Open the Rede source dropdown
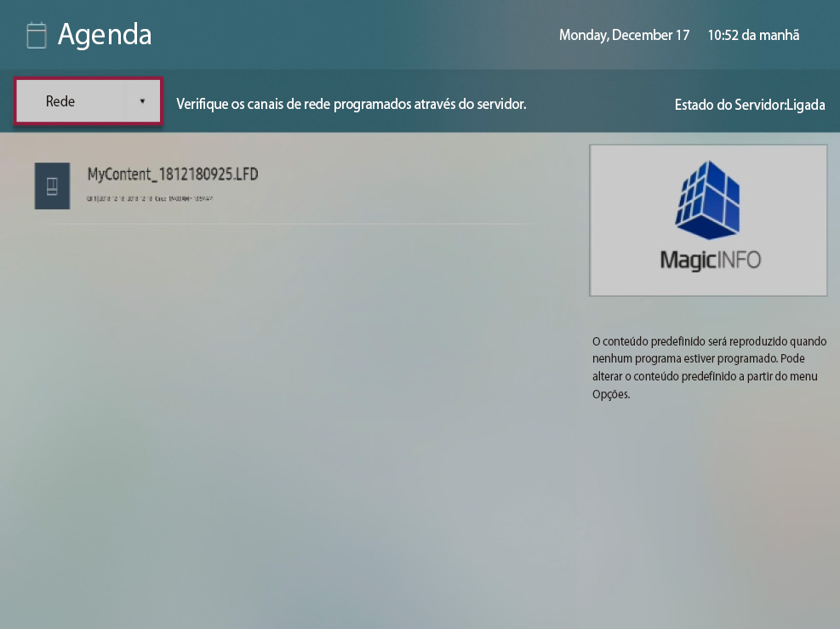Image resolution: width=840 pixels, height=629 pixels. (x=89, y=101)
